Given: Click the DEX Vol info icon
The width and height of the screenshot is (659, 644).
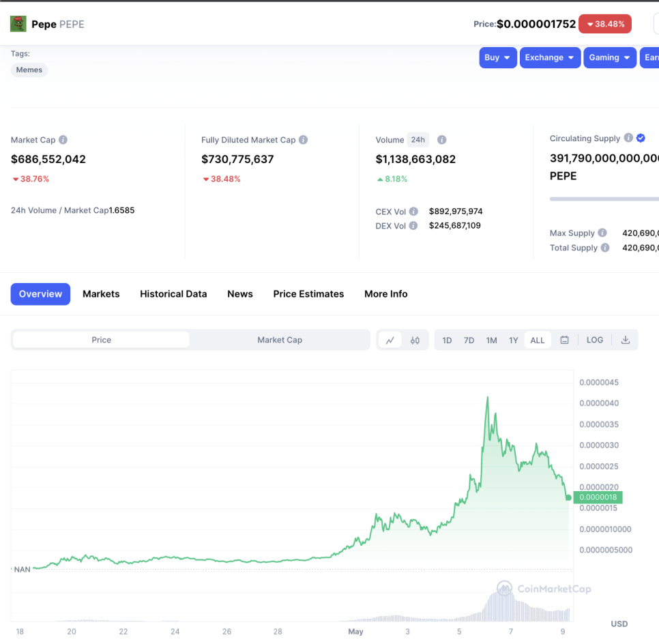Looking at the screenshot, I should [413, 226].
